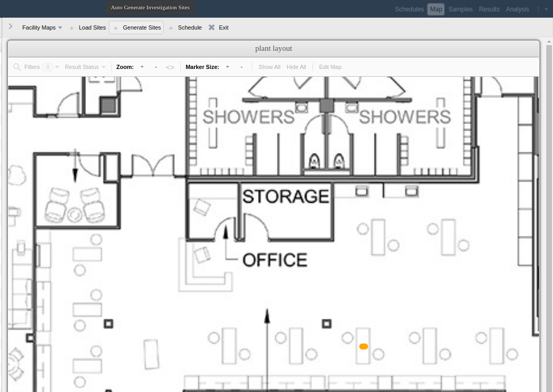
Task: Click Show All markers
Action: (270, 67)
